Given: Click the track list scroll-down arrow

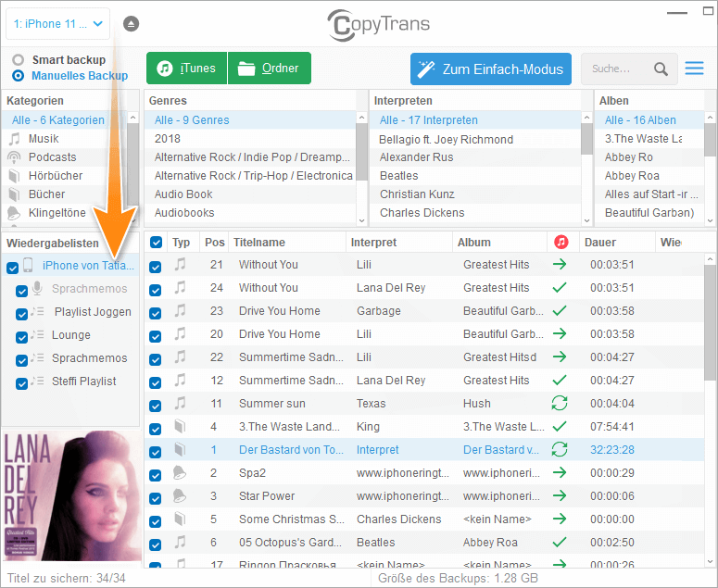Looking at the screenshot, I should (710, 561).
